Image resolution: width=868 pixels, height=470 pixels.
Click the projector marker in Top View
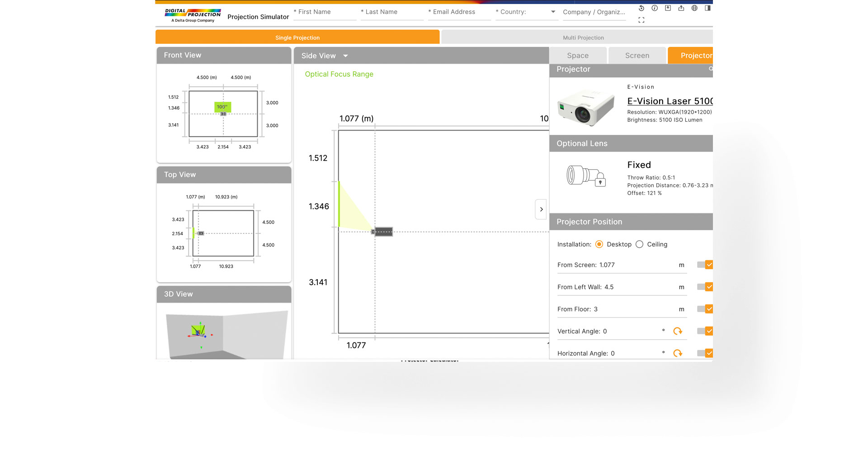201,233
